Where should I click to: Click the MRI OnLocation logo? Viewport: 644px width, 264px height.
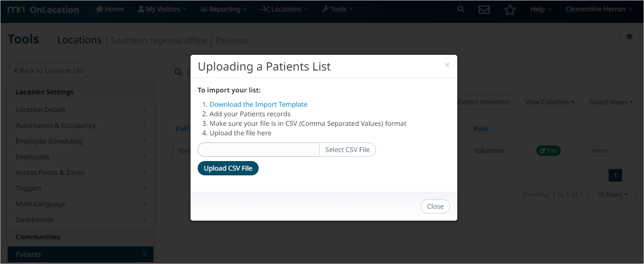[x=43, y=10]
